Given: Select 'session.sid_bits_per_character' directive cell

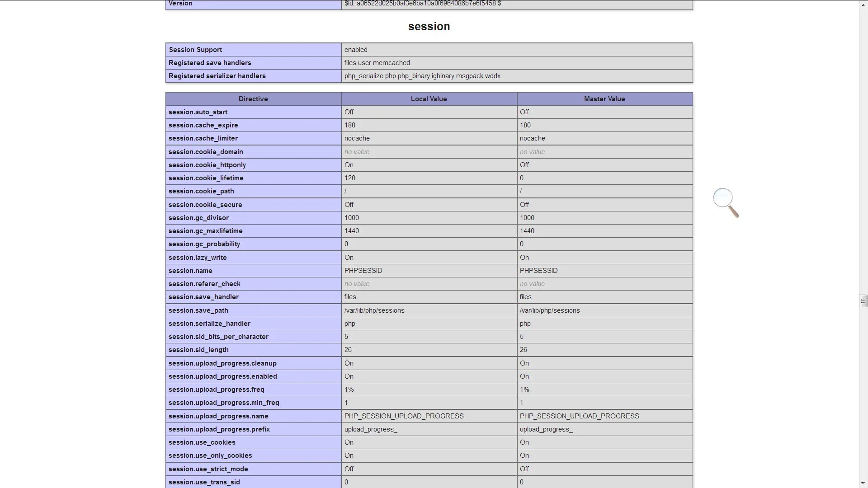Looking at the screenshot, I should [253, 337].
